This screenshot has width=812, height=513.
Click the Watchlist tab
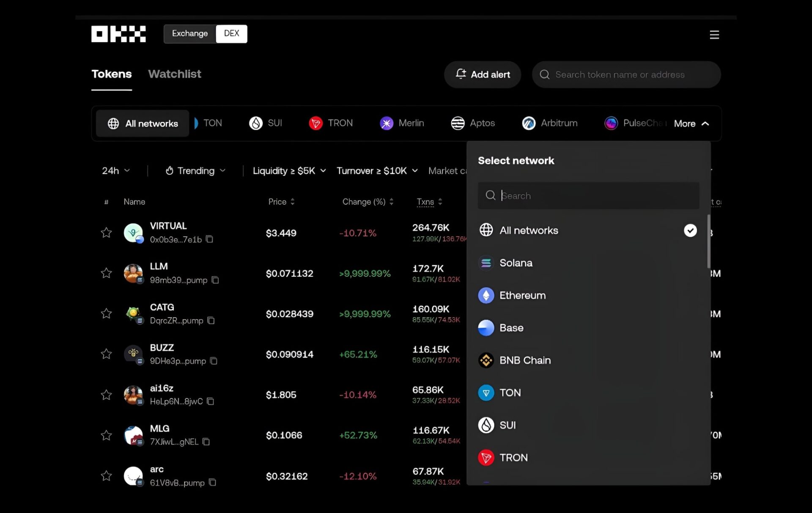tap(175, 74)
